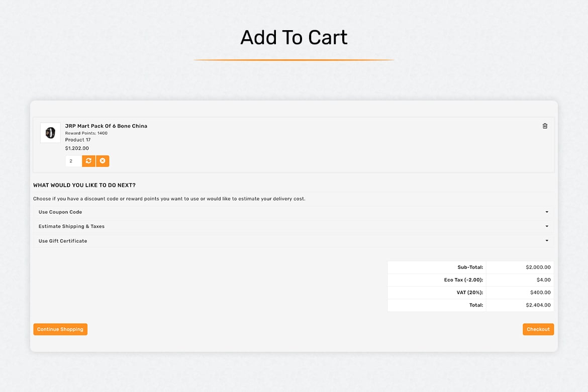Open the smartwatch product thumbnail
The height and width of the screenshot is (392, 588).
50,133
